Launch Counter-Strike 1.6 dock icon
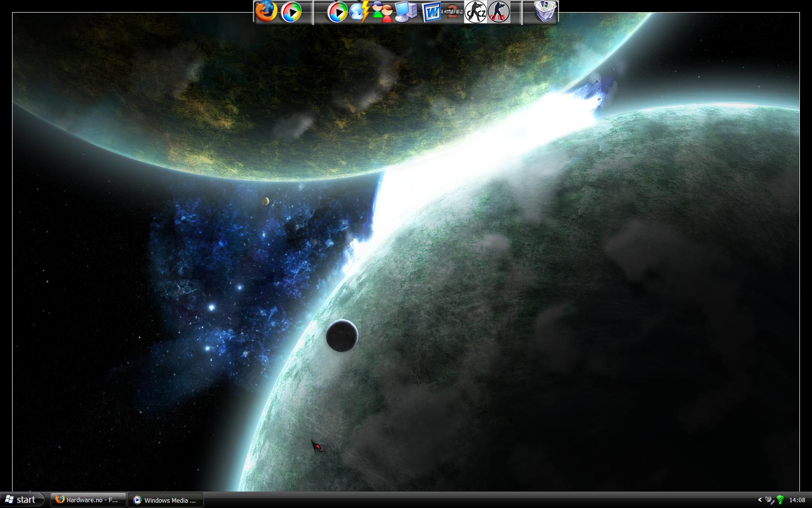The height and width of the screenshot is (508, 812). pyautogui.click(x=499, y=12)
